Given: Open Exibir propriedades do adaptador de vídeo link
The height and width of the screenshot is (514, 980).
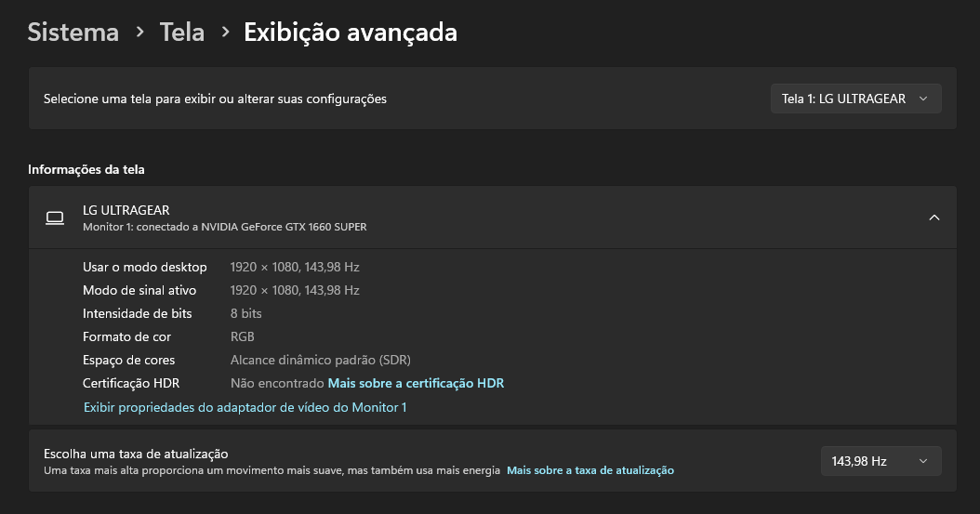Looking at the screenshot, I should point(245,407).
